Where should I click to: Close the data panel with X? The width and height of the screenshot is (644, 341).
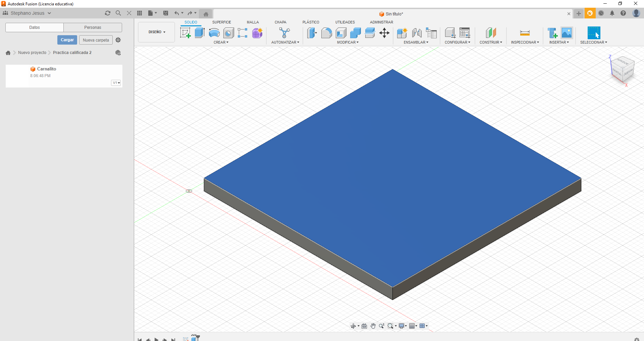(x=129, y=13)
